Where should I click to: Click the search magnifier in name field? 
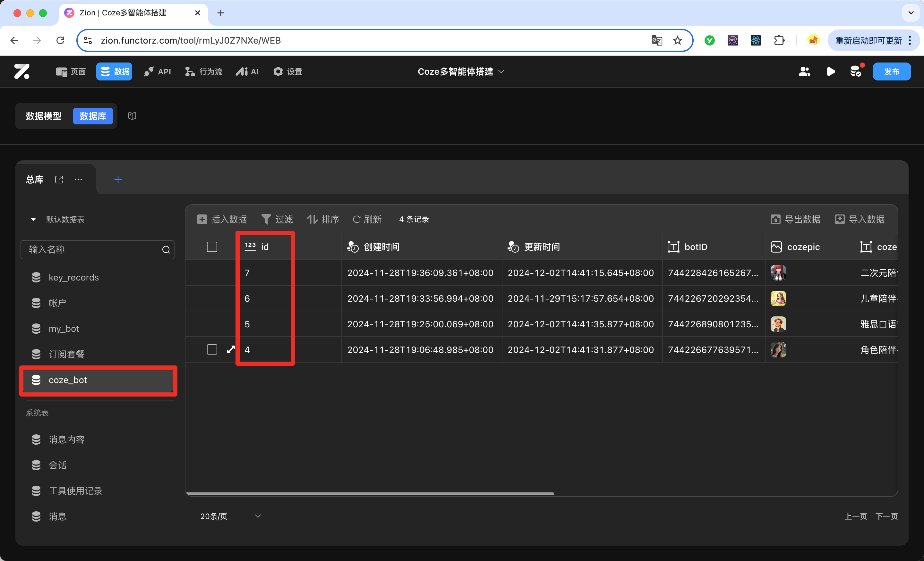pyautogui.click(x=166, y=250)
